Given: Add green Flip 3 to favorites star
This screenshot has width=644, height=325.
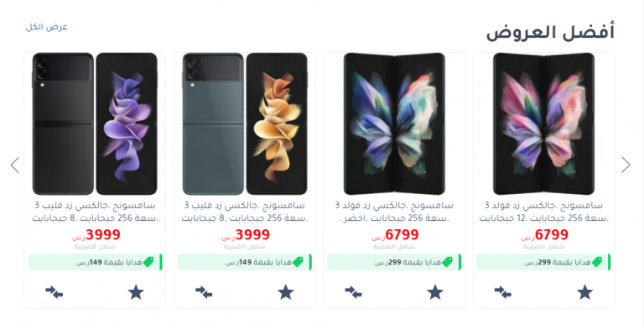Looking at the screenshot, I should point(285,292).
